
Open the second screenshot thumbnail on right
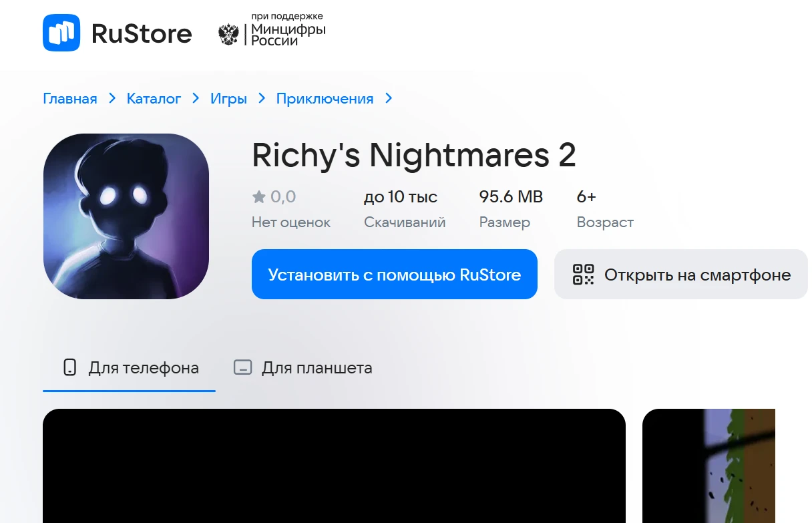pyautogui.click(x=708, y=466)
